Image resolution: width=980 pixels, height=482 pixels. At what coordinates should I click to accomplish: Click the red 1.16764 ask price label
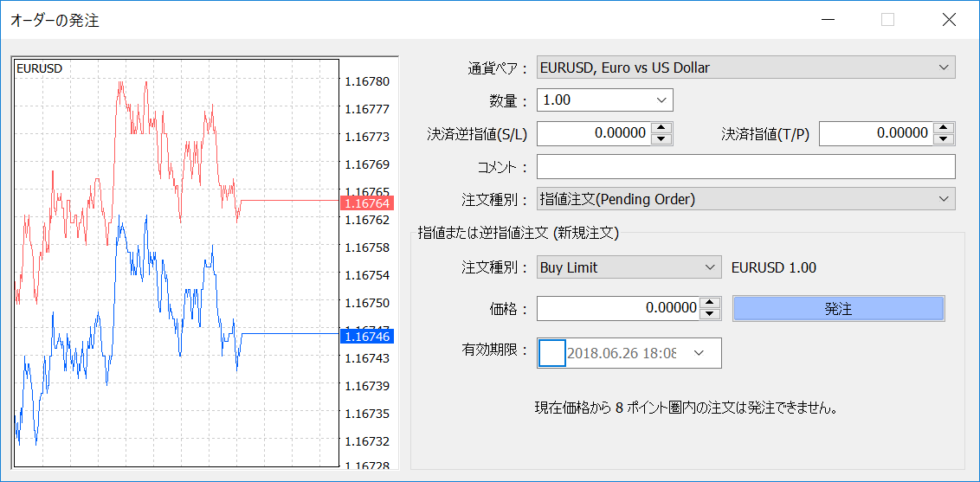tap(367, 203)
